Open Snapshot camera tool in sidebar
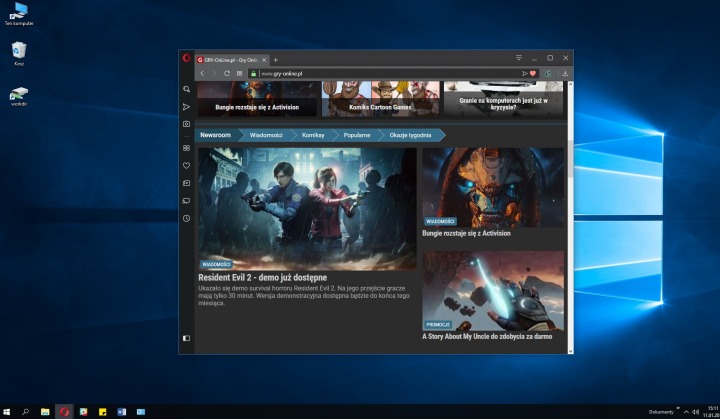 pos(186,124)
